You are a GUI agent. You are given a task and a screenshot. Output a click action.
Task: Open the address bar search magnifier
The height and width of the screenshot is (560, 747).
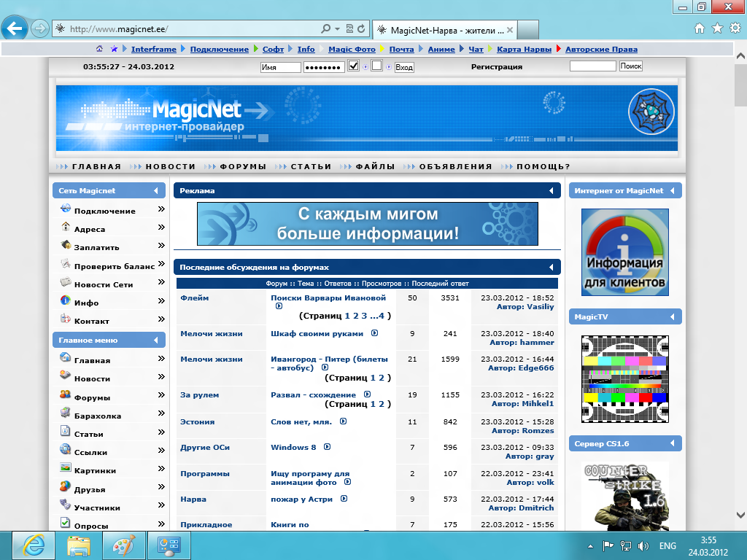coord(326,28)
